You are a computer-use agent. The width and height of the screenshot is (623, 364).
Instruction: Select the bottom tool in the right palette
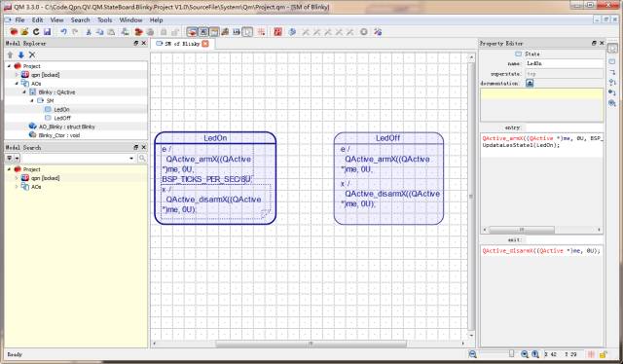tap(612, 103)
